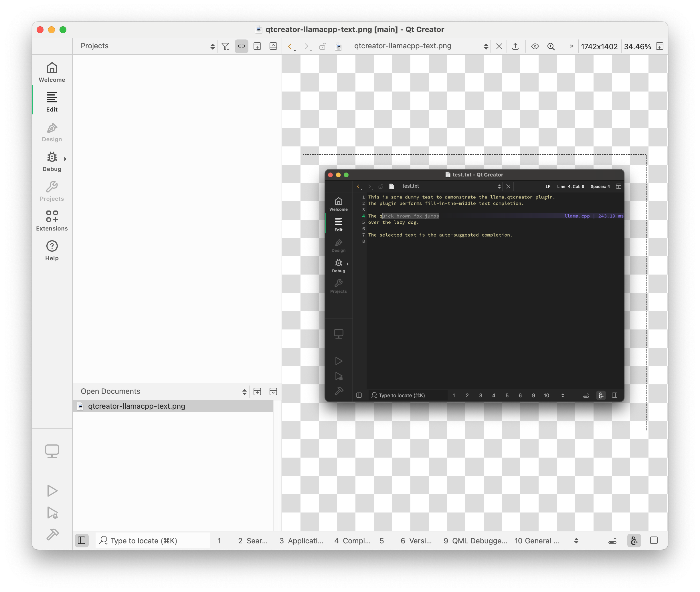Select qtcreator-llamacpp-text.png in Open Documents

[173, 406]
